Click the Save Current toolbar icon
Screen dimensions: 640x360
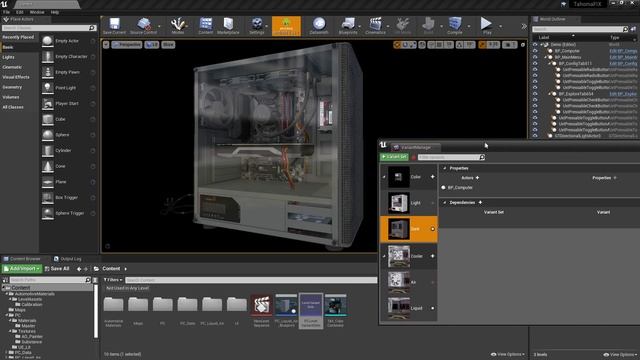(x=114, y=26)
